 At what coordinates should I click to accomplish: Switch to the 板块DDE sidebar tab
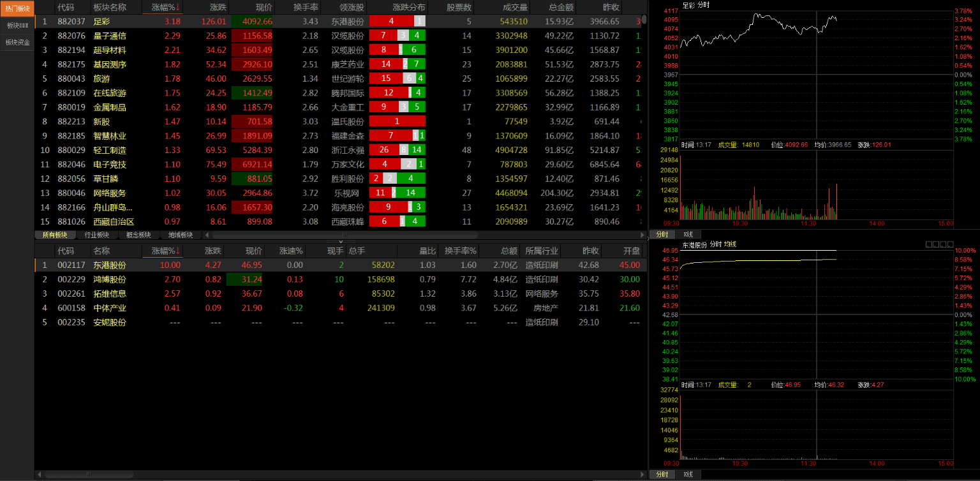(x=17, y=26)
